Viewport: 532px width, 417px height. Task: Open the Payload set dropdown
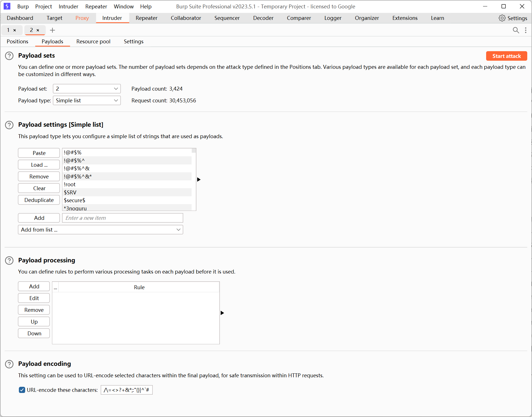[87, 89]
